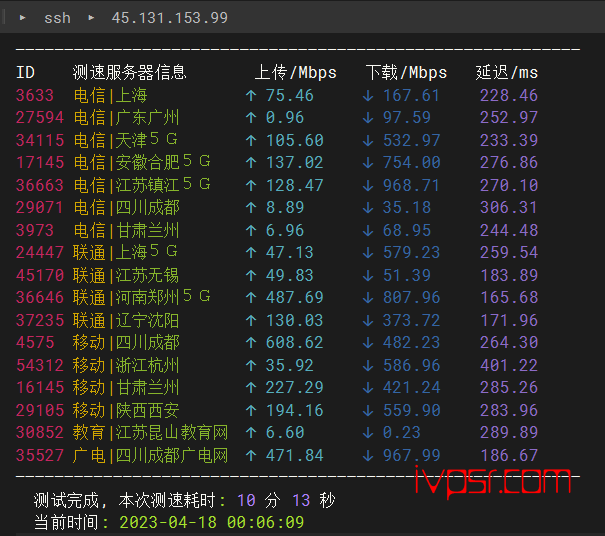Viewport: 605px width, 536px height.
Task: Click upload value 227.29
Action: (x=294, y=387)
